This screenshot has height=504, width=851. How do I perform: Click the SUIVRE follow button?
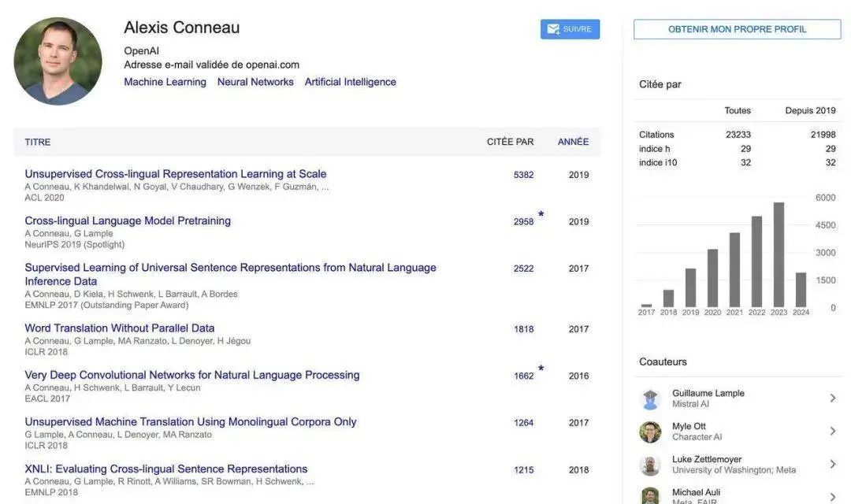click(x=570, y=29)
